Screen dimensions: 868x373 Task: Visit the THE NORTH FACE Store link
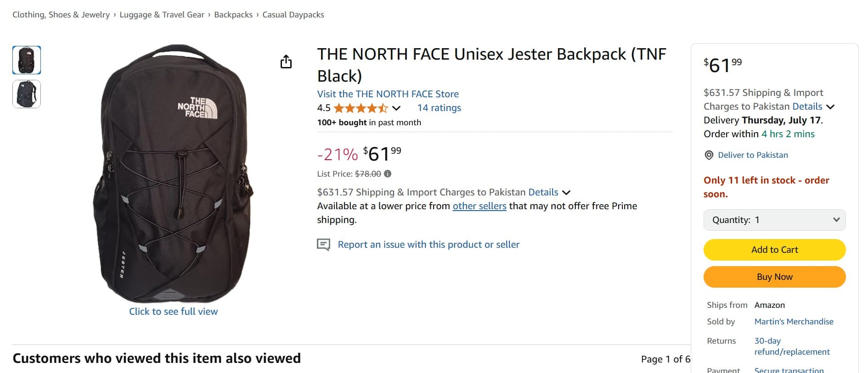388,94
